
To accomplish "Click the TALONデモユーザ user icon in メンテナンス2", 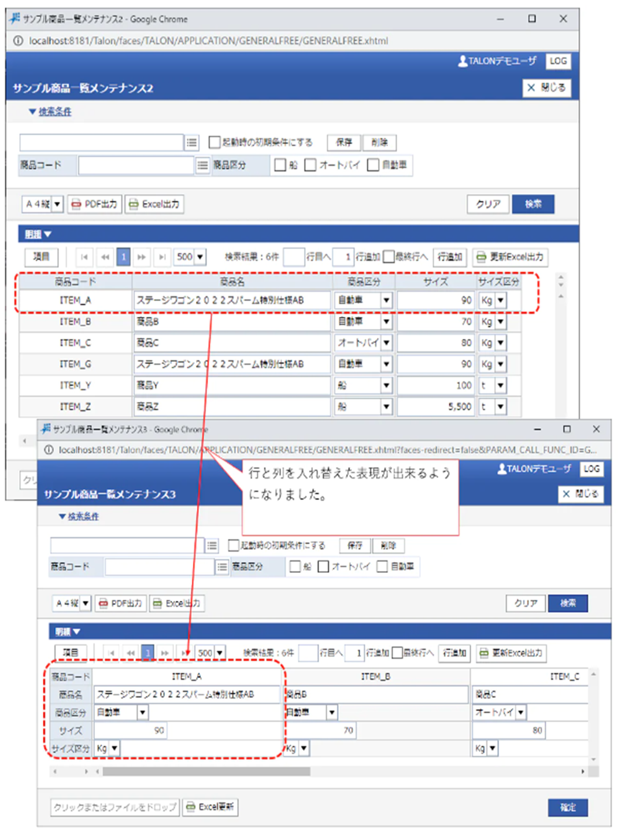I will pos(463,61).
